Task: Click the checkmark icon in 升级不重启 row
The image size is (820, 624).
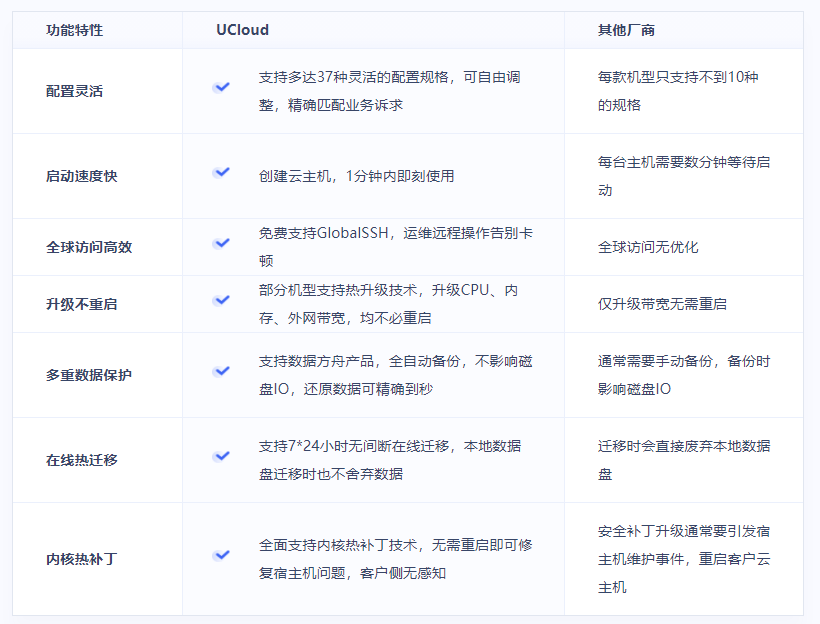Action: tap(221, 300)
